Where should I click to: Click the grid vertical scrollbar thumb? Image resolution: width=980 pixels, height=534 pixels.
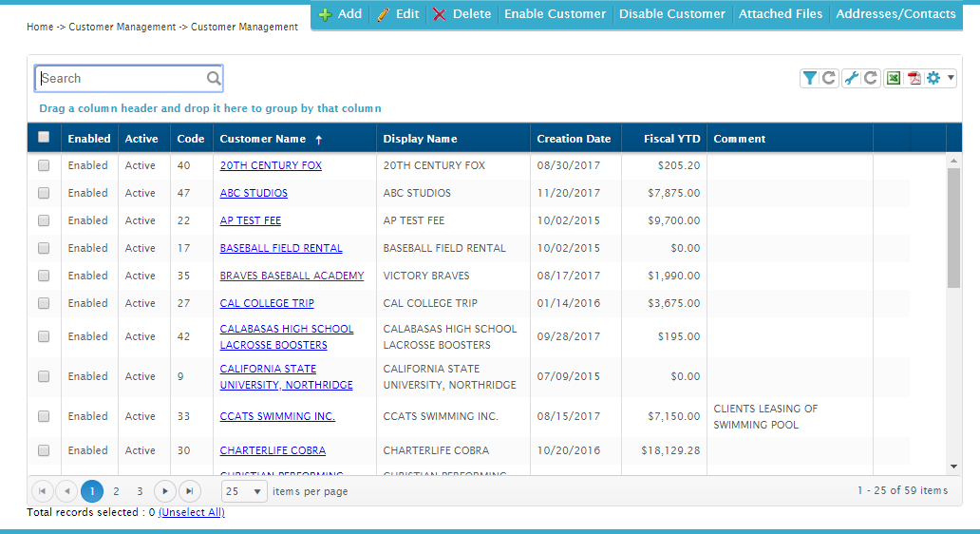953,228
